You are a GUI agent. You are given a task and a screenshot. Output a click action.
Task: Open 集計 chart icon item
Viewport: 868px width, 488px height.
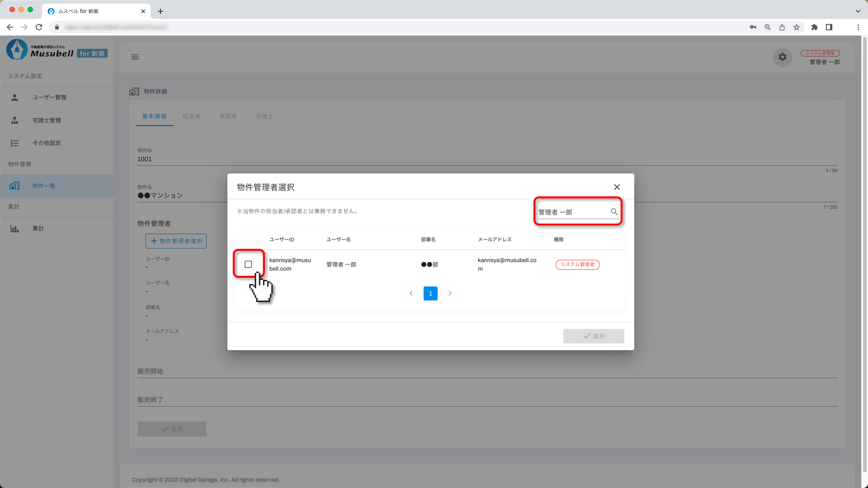click(38, 228)
